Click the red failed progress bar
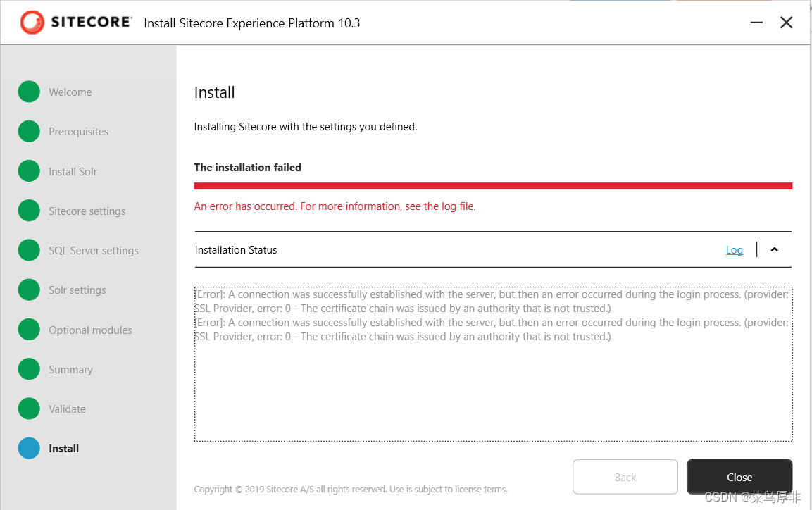 tap(493, 186)
